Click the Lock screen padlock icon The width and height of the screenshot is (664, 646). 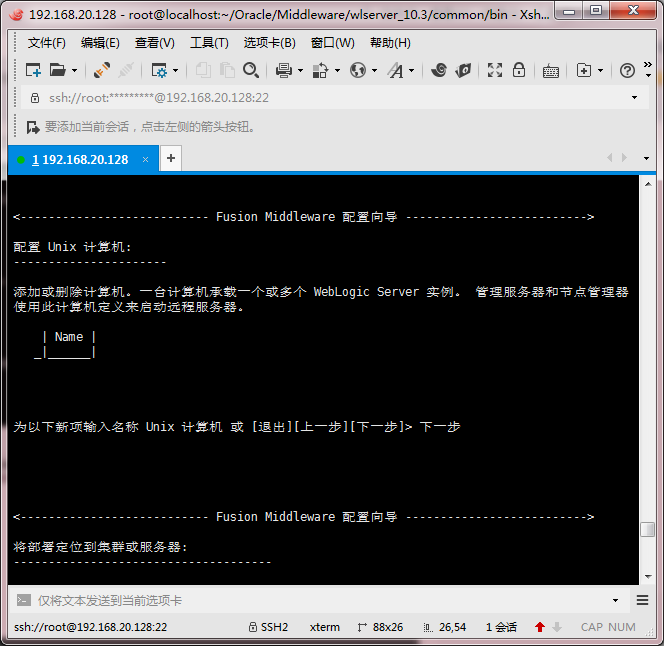[519, 70]
